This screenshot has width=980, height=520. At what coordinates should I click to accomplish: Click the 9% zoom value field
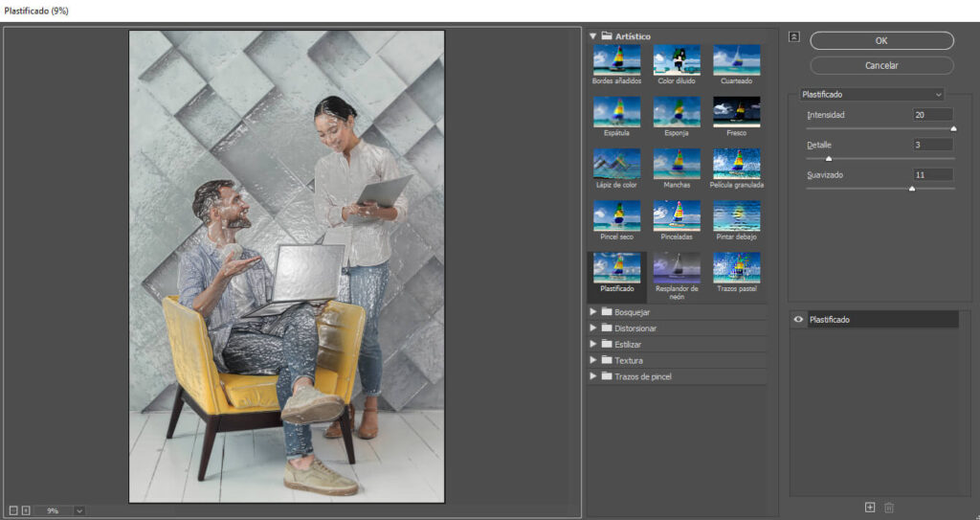[x=54, y=510]
